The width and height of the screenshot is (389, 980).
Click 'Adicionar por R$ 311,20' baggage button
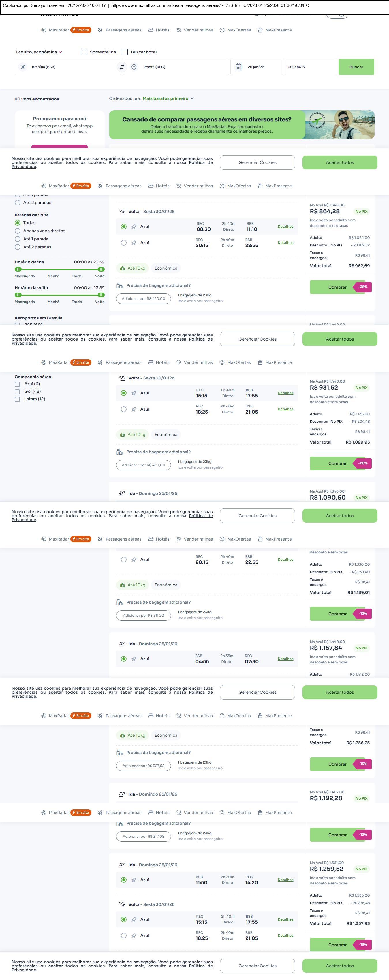point(143,615)
